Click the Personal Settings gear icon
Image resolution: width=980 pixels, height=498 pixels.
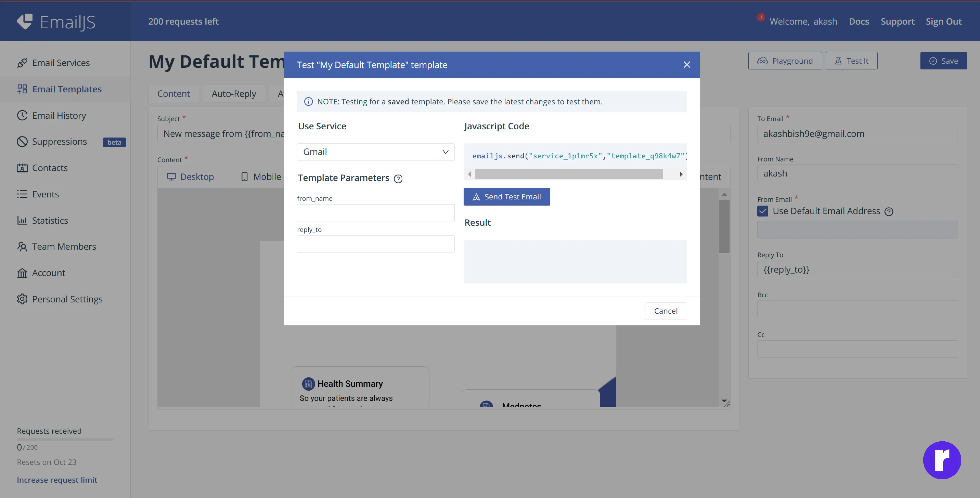[22, 299]
